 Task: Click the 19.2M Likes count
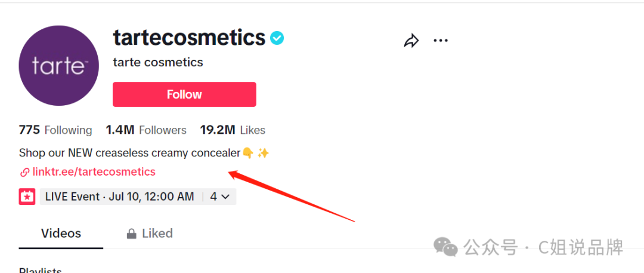click(x=233, y=130)
